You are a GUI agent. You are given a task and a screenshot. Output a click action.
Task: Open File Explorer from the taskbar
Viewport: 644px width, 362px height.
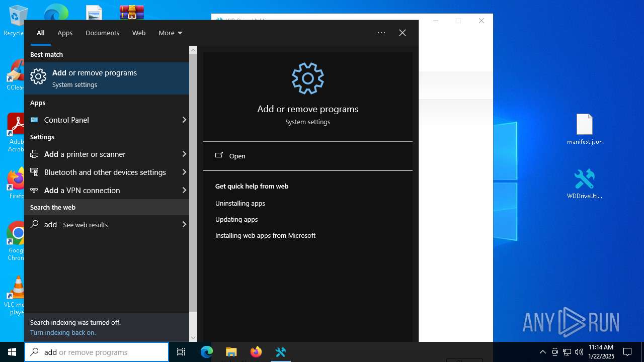231,352
